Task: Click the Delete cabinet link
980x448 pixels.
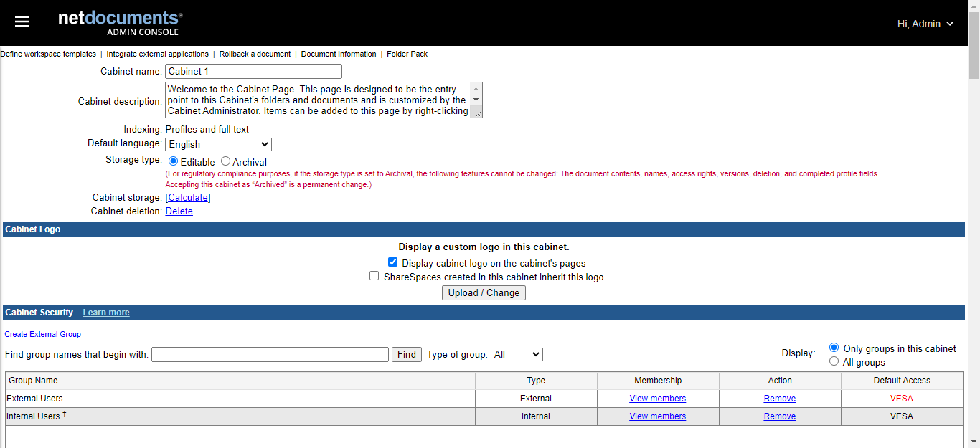Action: tap(179, 211)
